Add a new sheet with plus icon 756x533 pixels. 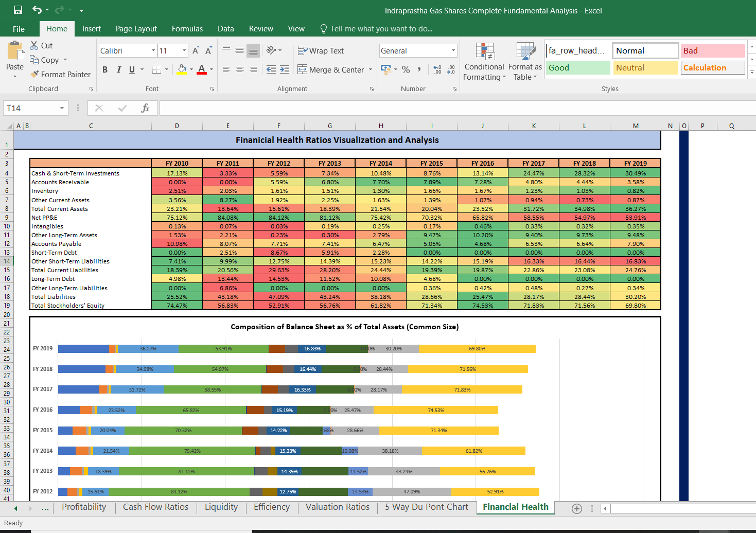tap(577, 508)
